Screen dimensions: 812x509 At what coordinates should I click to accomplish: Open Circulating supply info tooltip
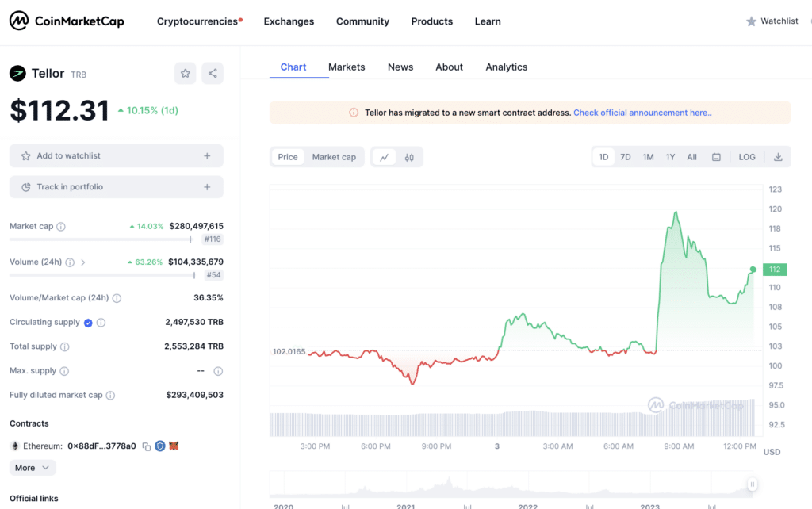101,323
